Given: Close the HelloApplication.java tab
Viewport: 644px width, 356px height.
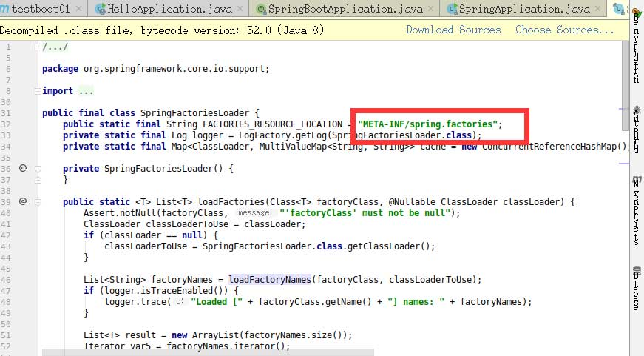Looking at the screenshot, I should [240, 9].
